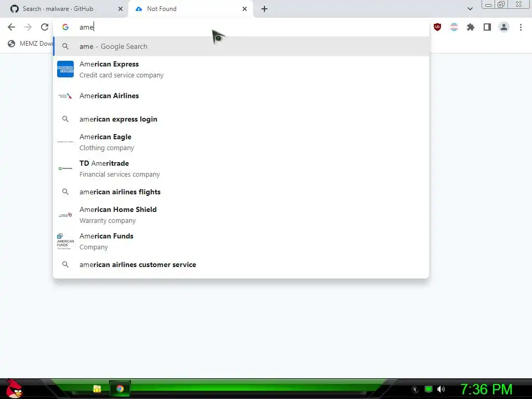Click the American Express logo thumbnail
Image resolution: width=532 pixels, height=399 pixels.
pyautogui.click(x=65, y=69)
